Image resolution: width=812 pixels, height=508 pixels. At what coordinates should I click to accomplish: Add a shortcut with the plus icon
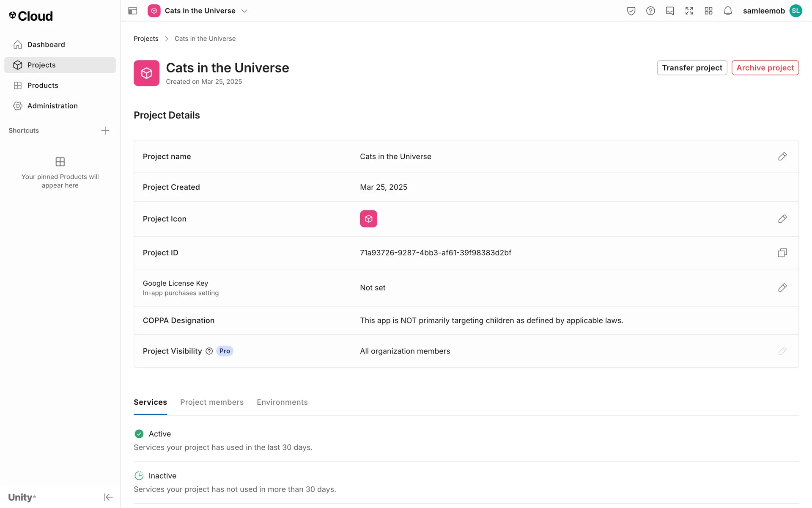pyautogui.click(x=105, y=131)
